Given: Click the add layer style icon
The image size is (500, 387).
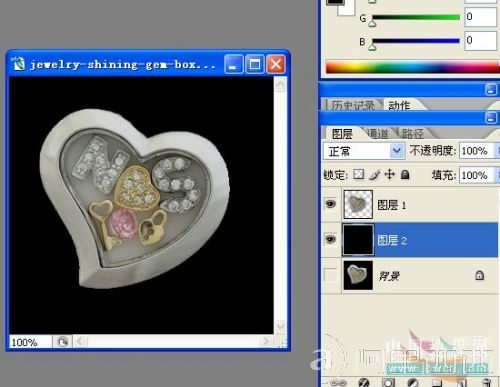Looking at the screenshot, I should (363, 383).
